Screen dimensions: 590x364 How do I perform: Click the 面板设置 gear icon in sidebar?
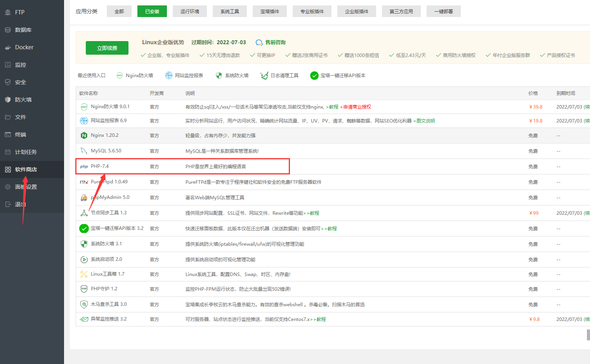pos(8,187)
